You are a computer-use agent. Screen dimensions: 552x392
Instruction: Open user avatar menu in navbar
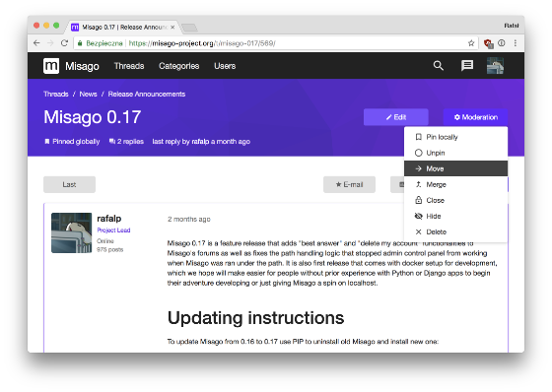pos(495,66)
